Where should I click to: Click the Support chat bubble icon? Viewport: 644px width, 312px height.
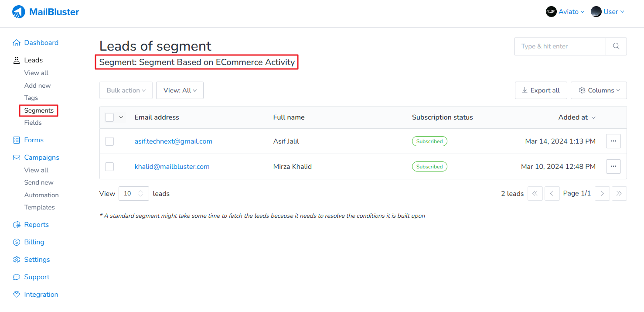[x=17, y=277]
